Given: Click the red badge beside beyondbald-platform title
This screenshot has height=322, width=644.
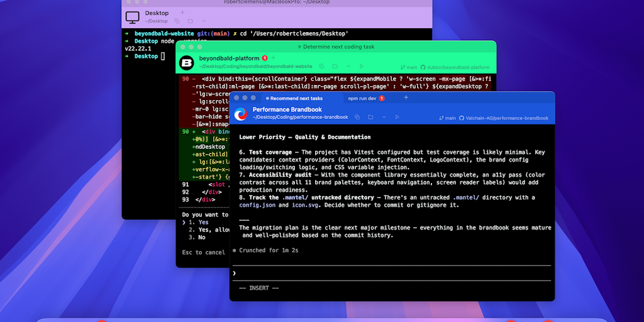Looking at the screenshot, I should pyautogui.click(x=265, y=58).
